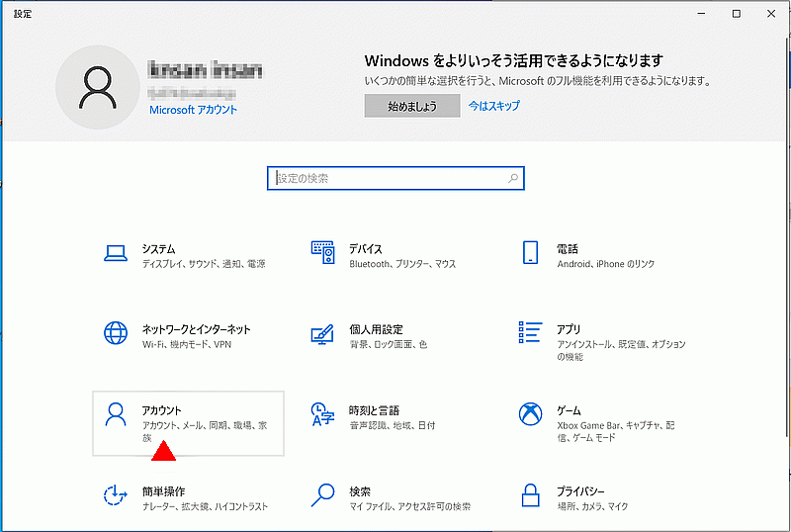
Task: Click the 電話 title text
Action: [568, 249]
